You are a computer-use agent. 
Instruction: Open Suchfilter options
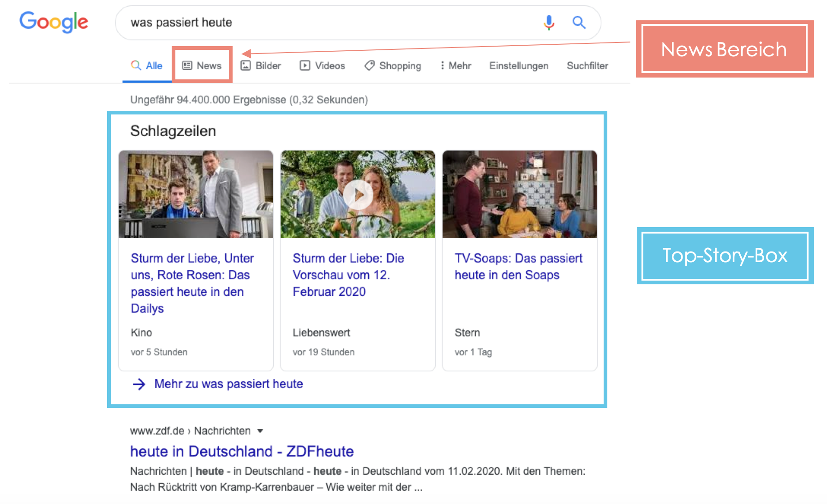click(x=587, y=66)
